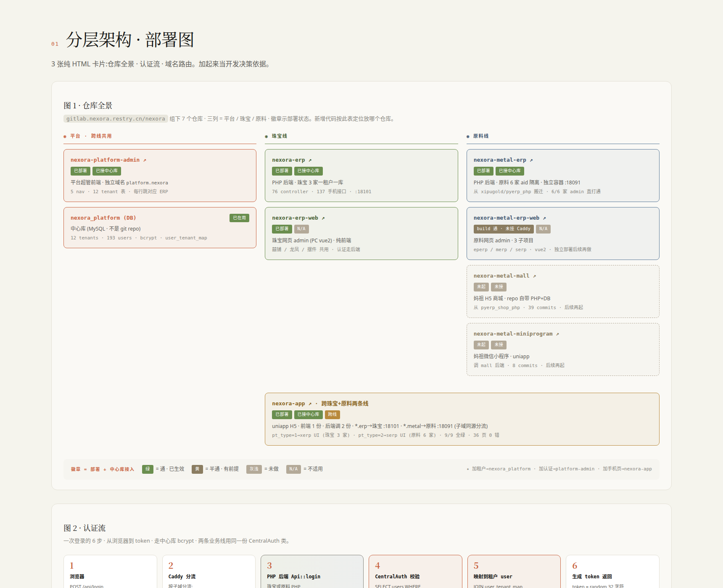Click footer hint '加手机页→nexora-app'
The image size is (723, 588).
tap(627, 469)
